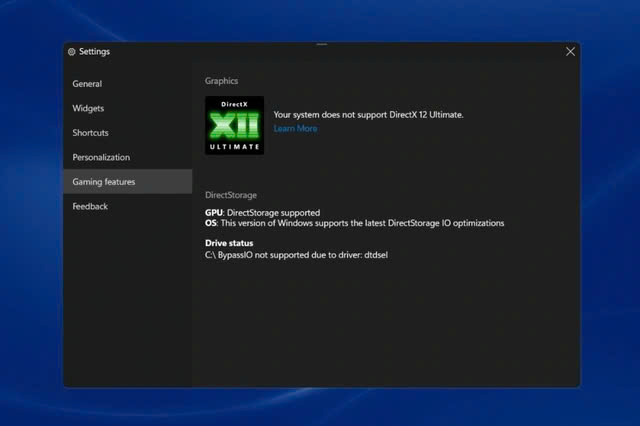This screenshot has height=426, width=640.
Task: Click the Settings gear icon in title bar
Action: coord(71,52)
